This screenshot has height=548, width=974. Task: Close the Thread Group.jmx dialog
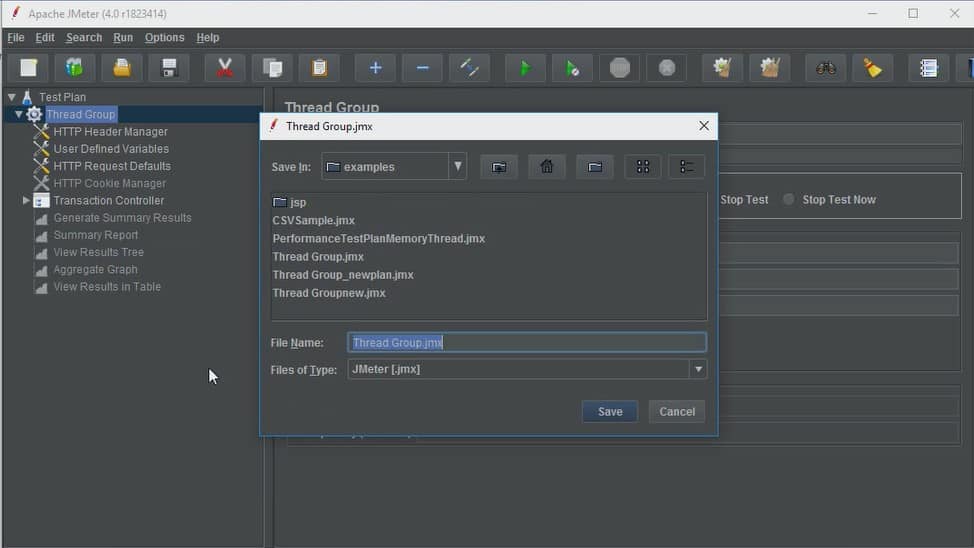click(x=704, y=126)
